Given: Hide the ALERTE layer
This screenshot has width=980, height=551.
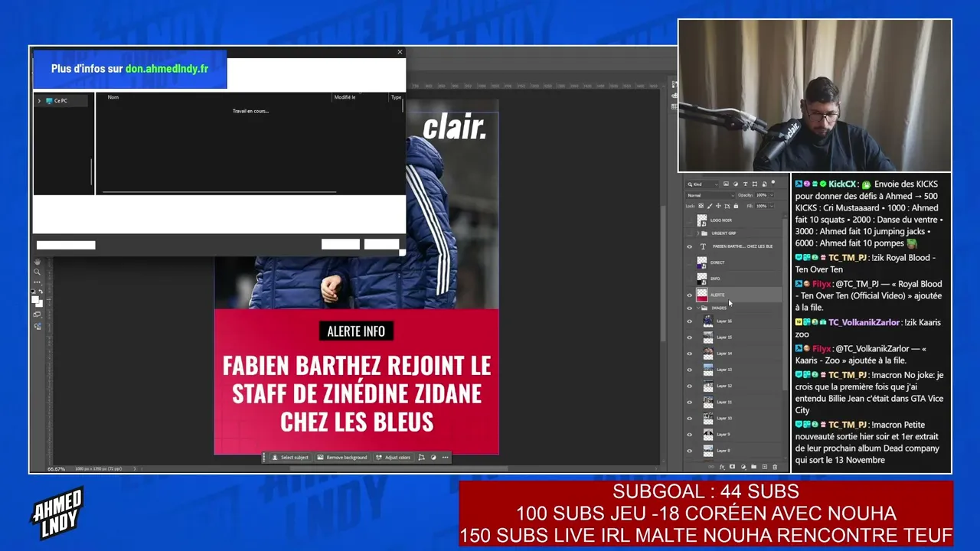Looking at the screenshot, I should click(689, 295).
